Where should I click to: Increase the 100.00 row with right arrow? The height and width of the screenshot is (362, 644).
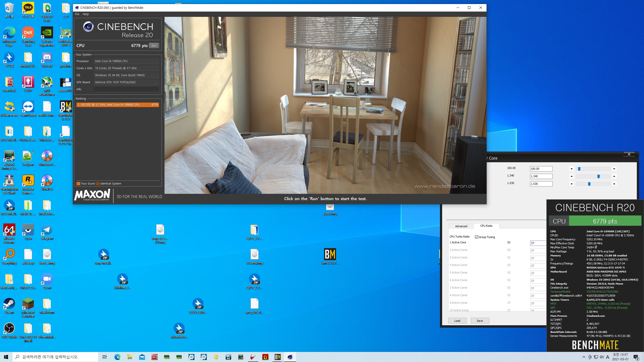click(614, 169)
